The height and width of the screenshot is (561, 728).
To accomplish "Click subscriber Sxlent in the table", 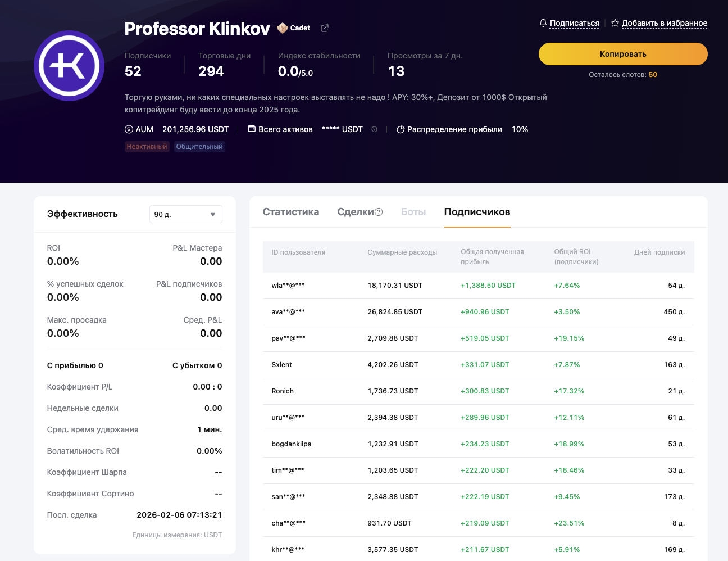I will pos(282,365).
